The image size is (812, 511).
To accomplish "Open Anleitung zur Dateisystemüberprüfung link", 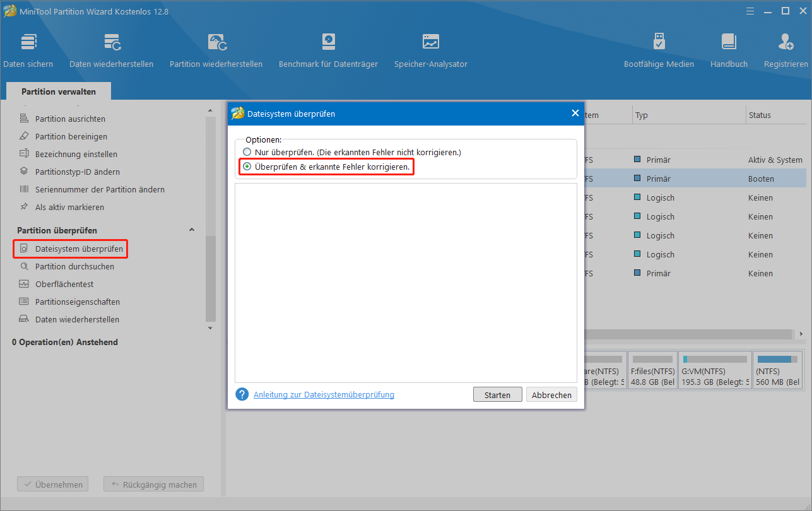I will click(x=324, y=394).
